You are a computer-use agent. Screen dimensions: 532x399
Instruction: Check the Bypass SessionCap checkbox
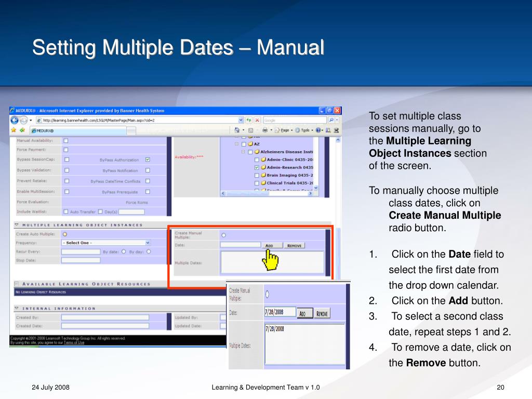point(67,159)
